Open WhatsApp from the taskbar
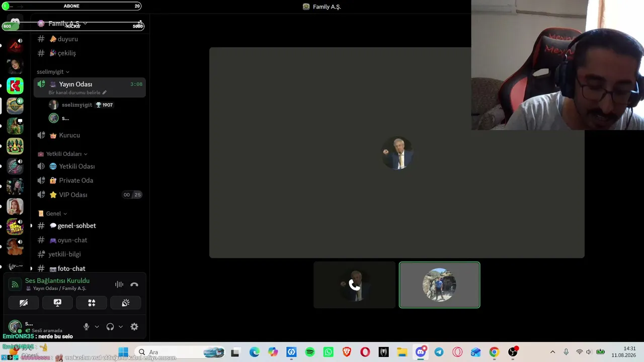Screen dimensions: 644x362 point(329,352)
